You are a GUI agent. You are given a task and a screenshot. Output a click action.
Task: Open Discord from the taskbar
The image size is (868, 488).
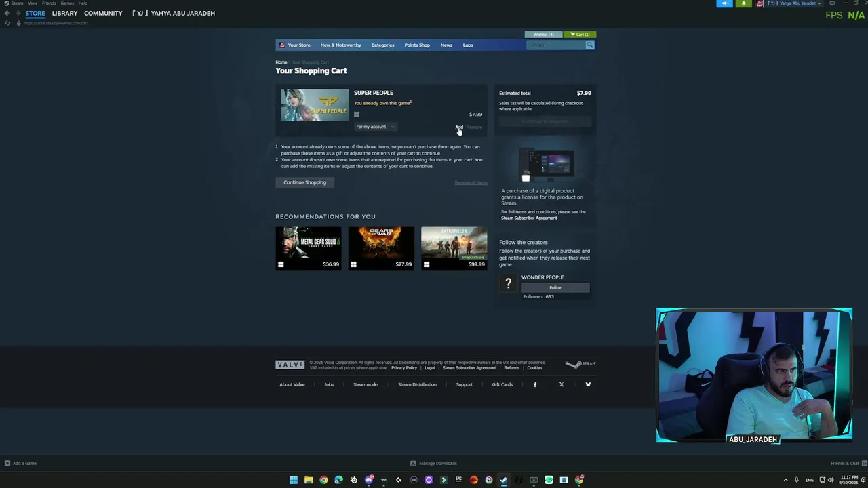click(x=369, y=480)
